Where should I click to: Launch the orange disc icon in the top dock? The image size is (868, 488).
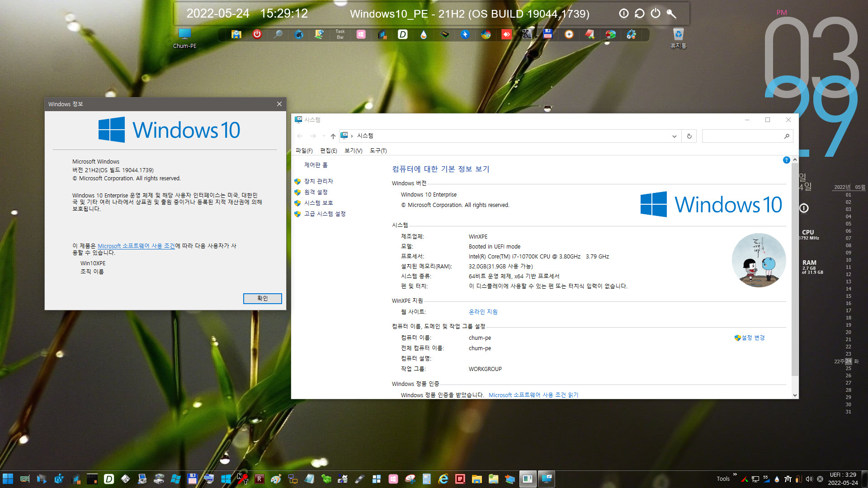569,34
